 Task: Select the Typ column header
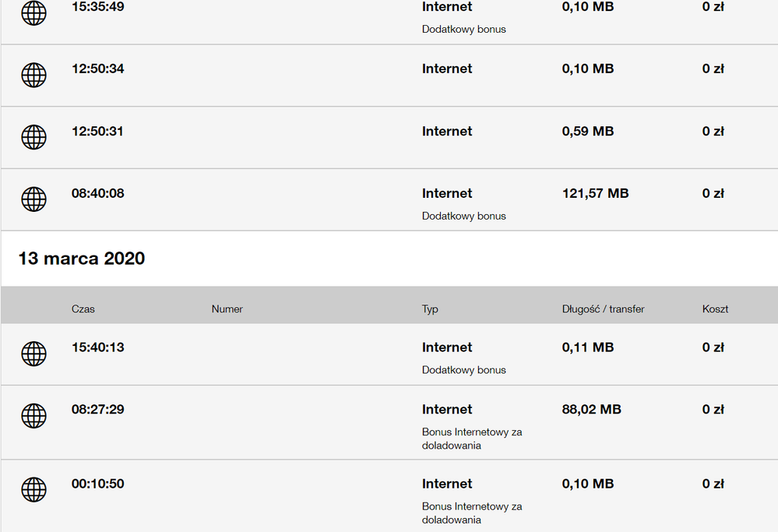430,309
